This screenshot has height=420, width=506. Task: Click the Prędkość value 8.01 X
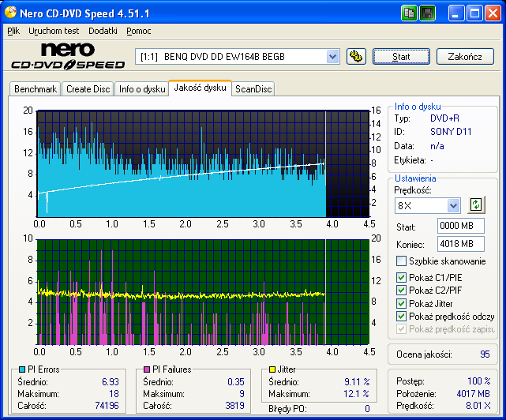[x=478, y=406]
